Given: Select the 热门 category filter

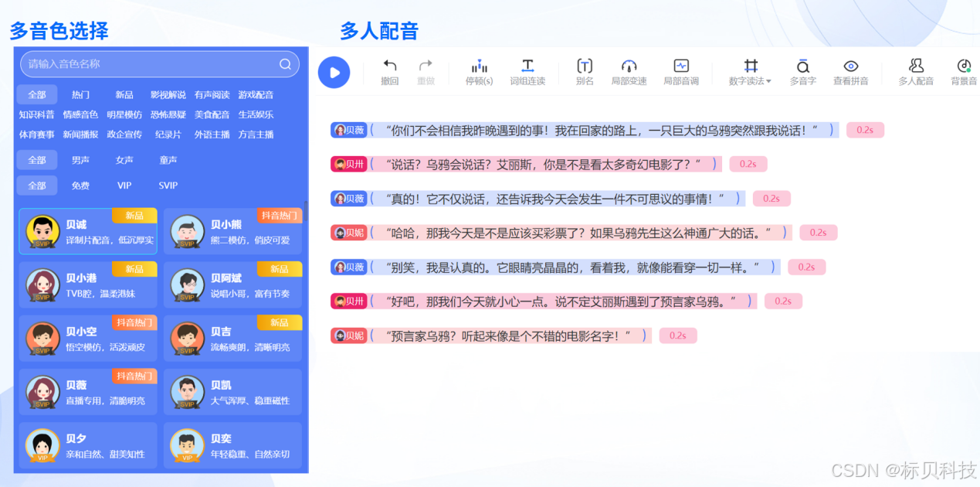Looking at the screenshot, I should coord(80,94).
